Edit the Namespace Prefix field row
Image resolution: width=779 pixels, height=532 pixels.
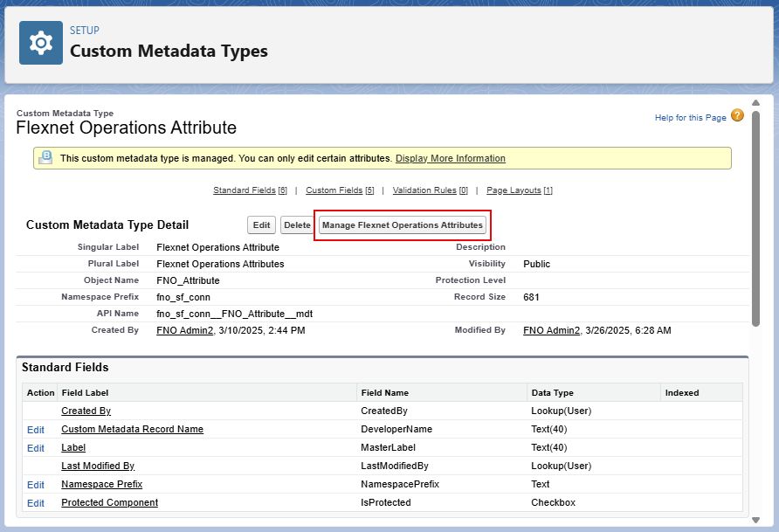click(36, 485)
